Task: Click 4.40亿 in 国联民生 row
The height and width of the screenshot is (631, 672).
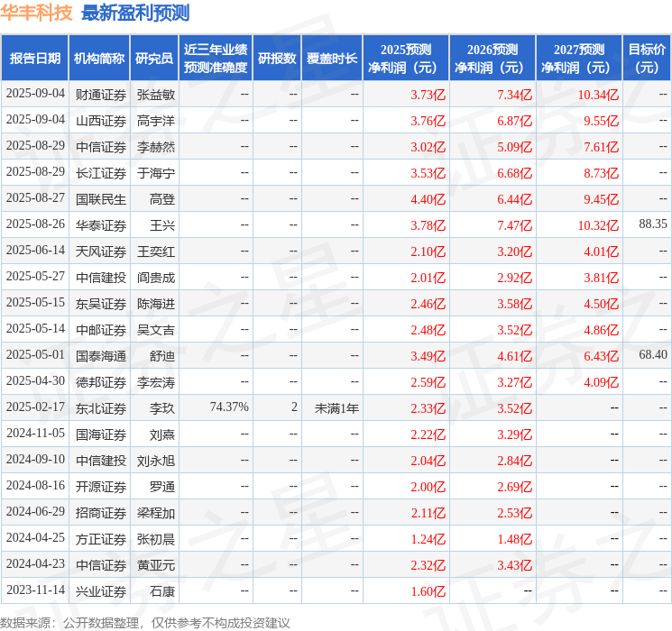Action: pos(428,199)
